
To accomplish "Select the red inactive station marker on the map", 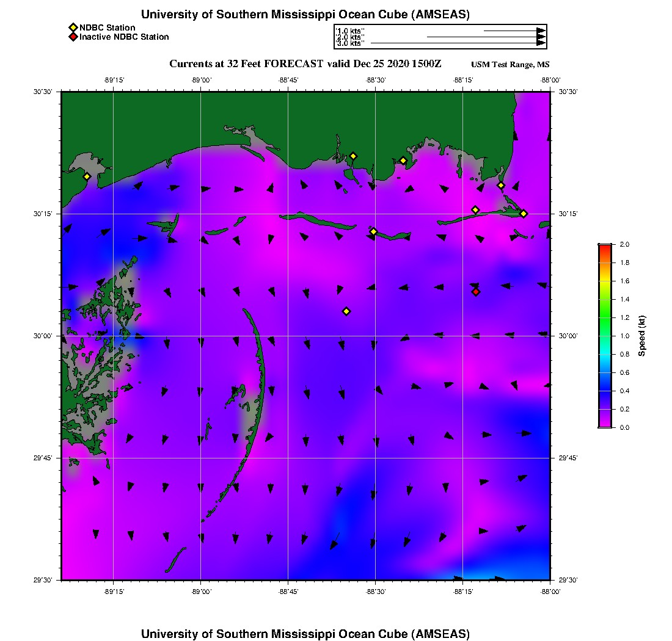I will click(476, 292).
